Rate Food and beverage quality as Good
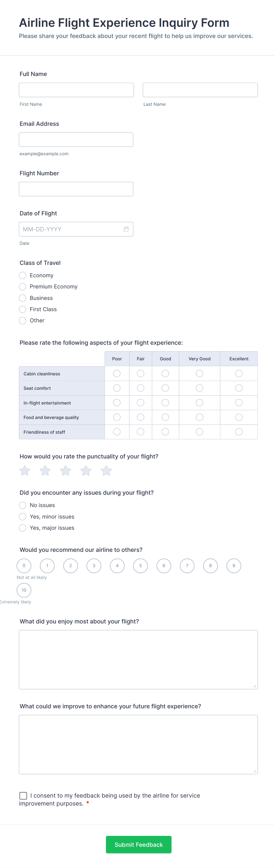Viewport: 274px width, 868px height. click(x=165, y=417)
